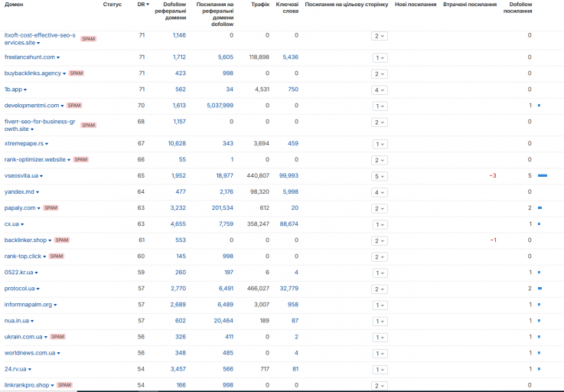Click 10,628 dofollow domains value for xtremepape.rs
Viewport: 564px width, 392px height.
pyautogui.click(x=177, y=143)
